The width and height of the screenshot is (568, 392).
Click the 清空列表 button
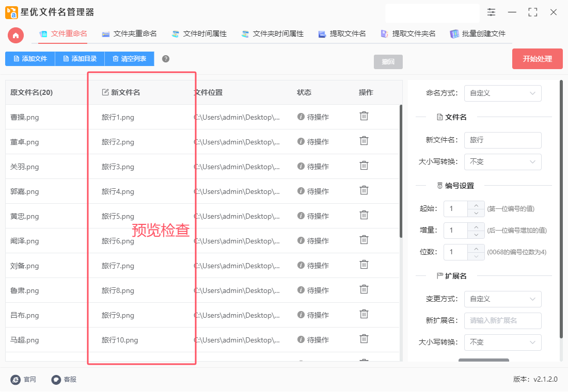point(129,59)
